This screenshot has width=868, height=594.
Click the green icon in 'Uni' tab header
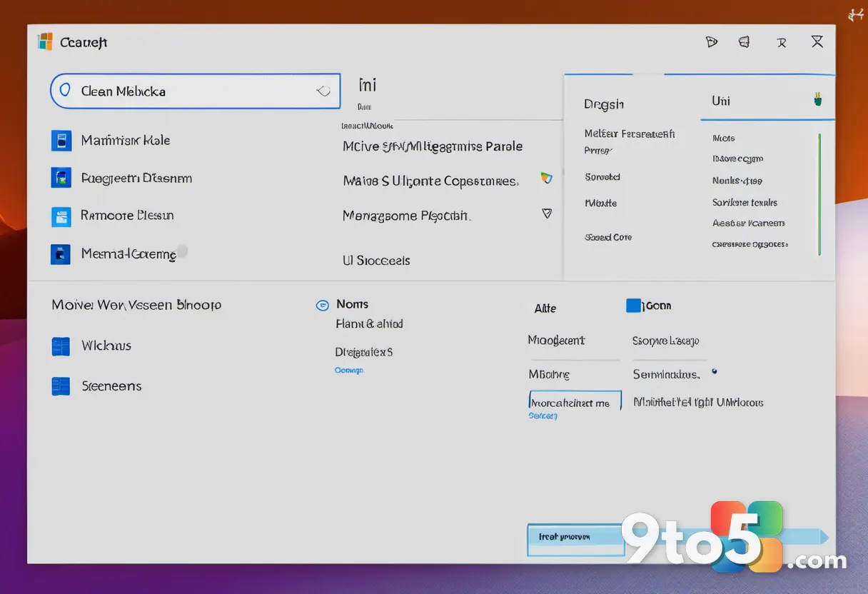[x=818, y=99]
